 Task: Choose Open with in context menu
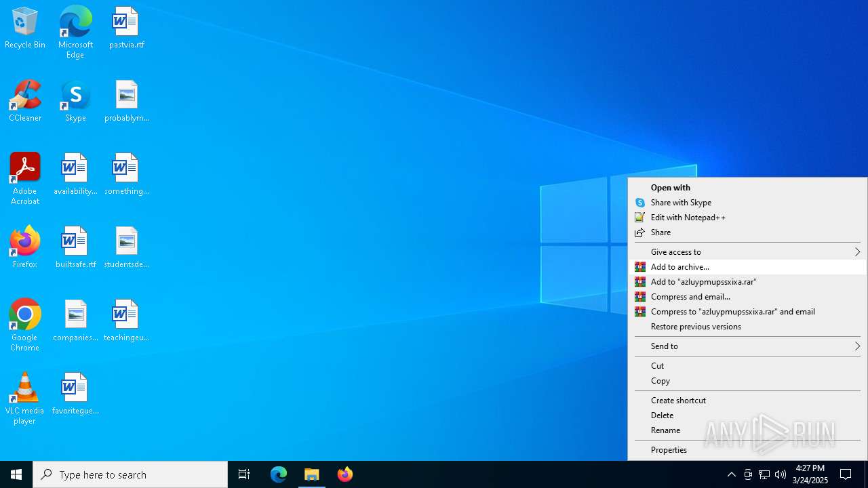747,188
